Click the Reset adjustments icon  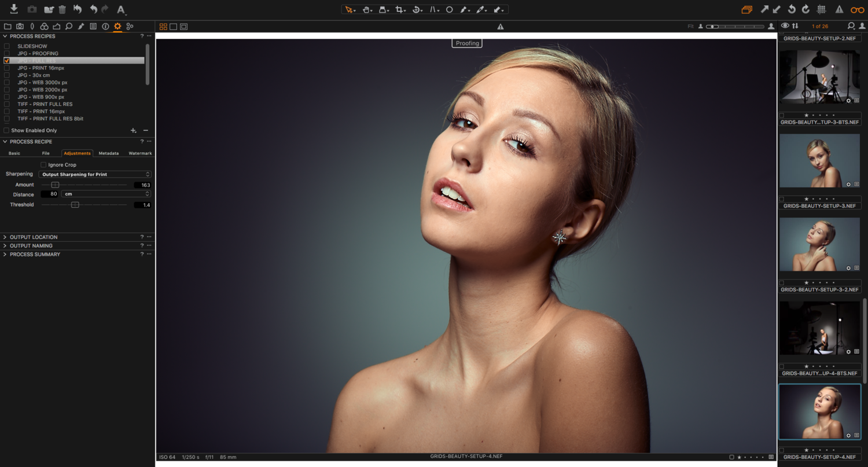77,10
